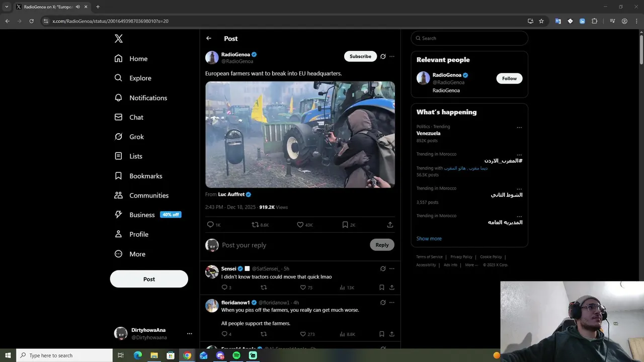
Task: Open Windows Start menu
Action: [x=8, y=355]
